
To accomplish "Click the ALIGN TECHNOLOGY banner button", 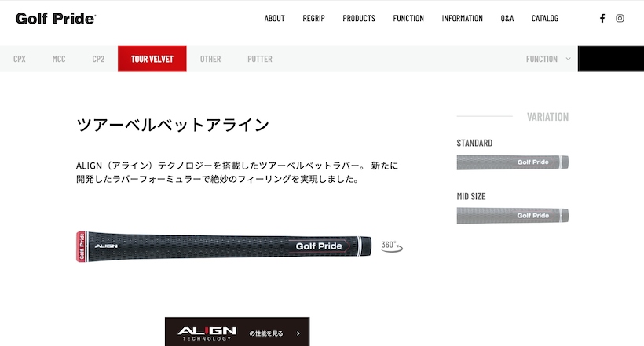I will (x=237, y=332).
